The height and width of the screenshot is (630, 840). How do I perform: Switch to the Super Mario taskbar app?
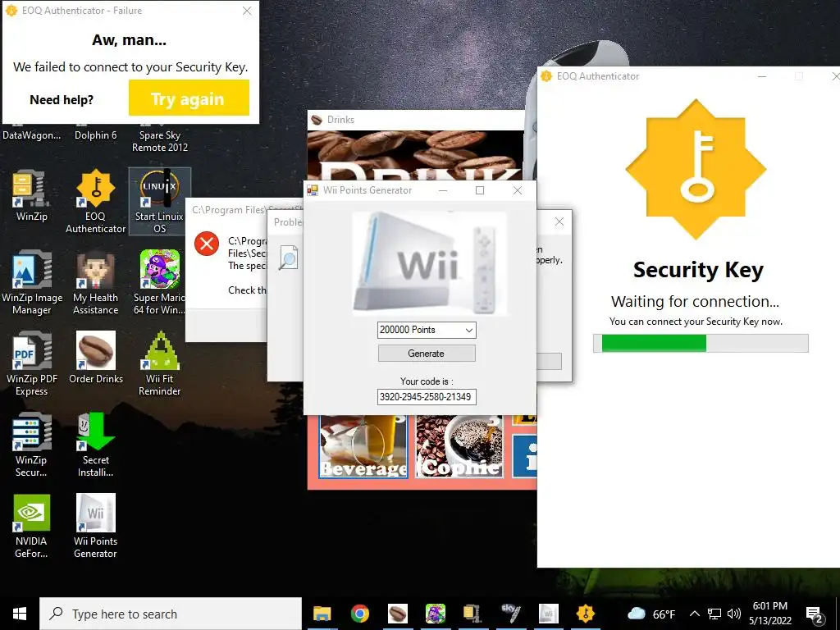coord(435,614)
